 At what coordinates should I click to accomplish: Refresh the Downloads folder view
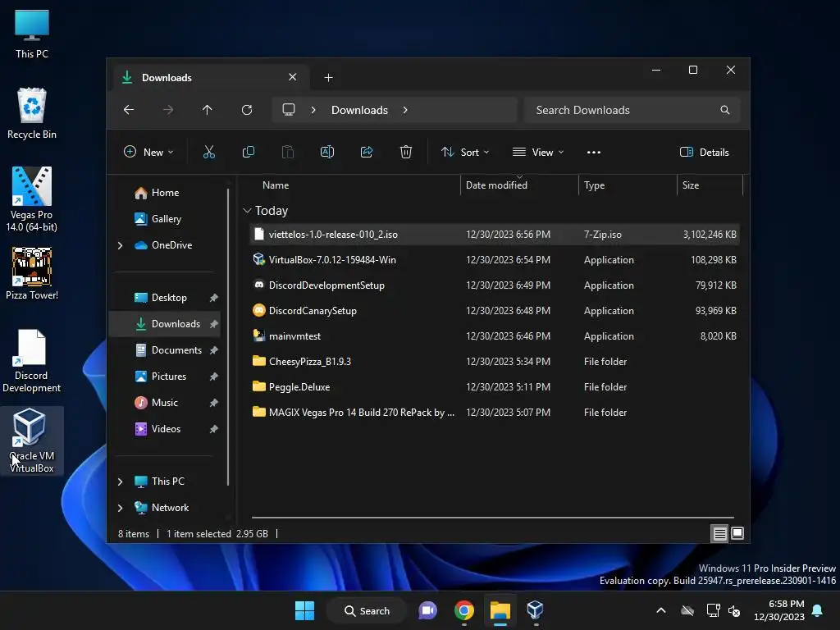(x=247, y=110)
